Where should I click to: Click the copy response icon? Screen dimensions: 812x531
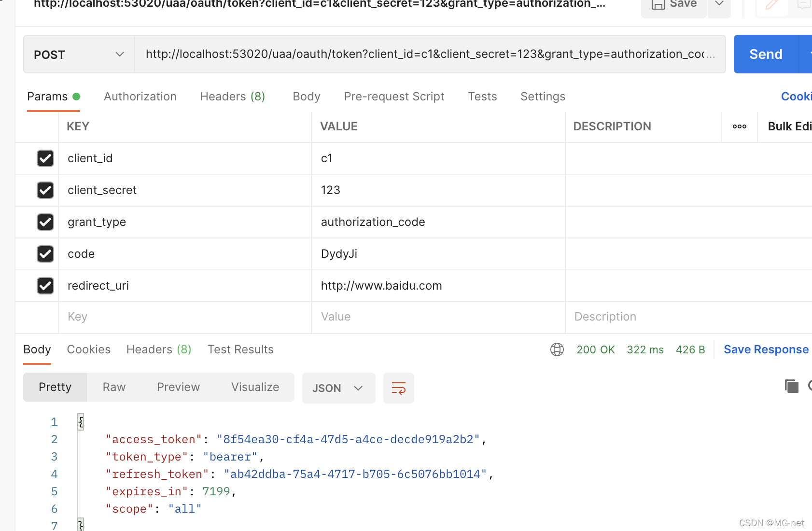pos(792,386)
